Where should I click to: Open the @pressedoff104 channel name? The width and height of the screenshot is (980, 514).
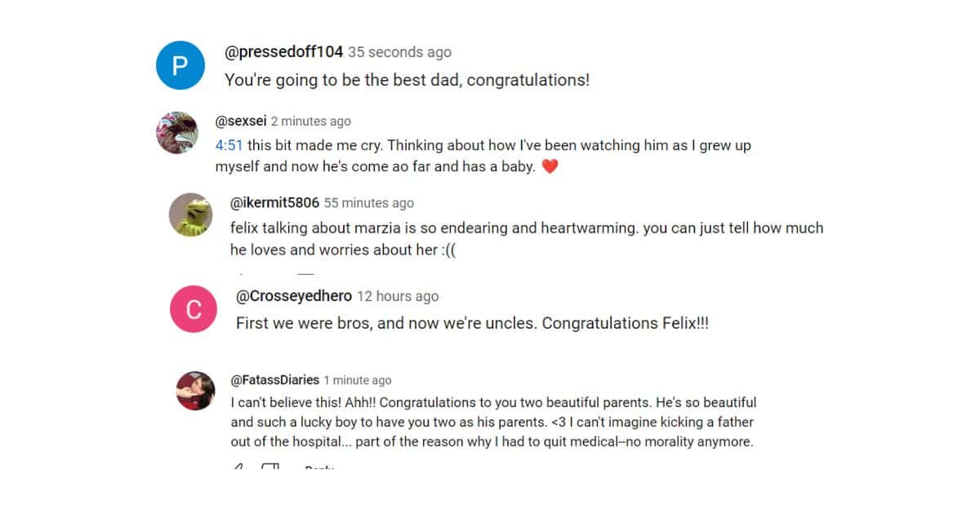[x=283, y=52]
